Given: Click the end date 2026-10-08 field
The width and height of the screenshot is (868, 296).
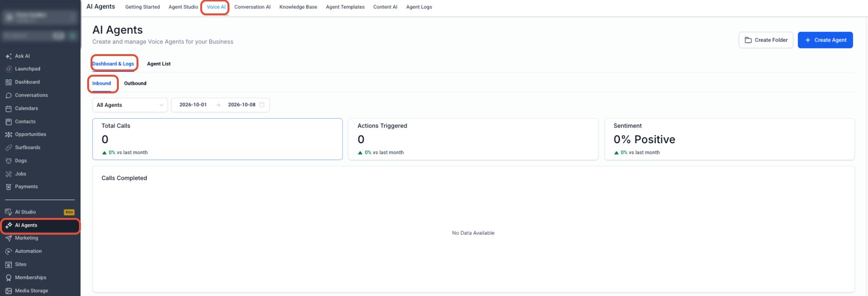Looking at the screenshot, I should 241,105.
